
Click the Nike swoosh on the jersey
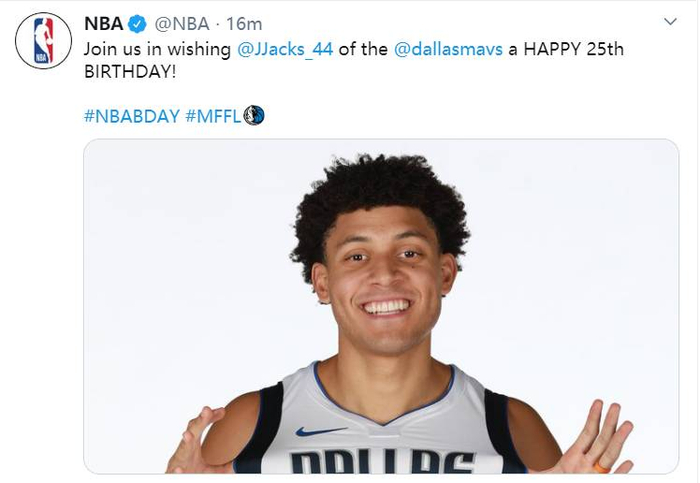(x=320, y=431)
